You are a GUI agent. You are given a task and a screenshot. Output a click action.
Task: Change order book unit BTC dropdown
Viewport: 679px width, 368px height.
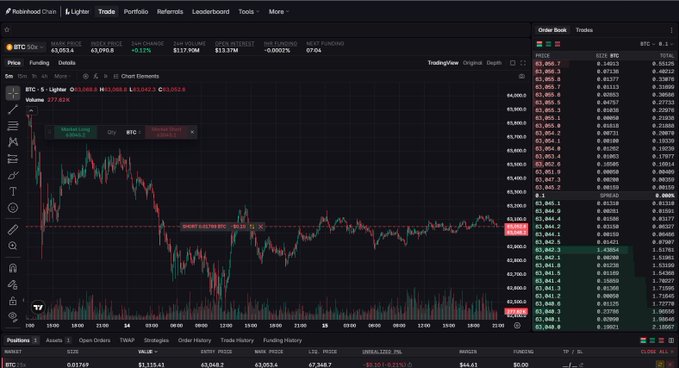point(647,44)
